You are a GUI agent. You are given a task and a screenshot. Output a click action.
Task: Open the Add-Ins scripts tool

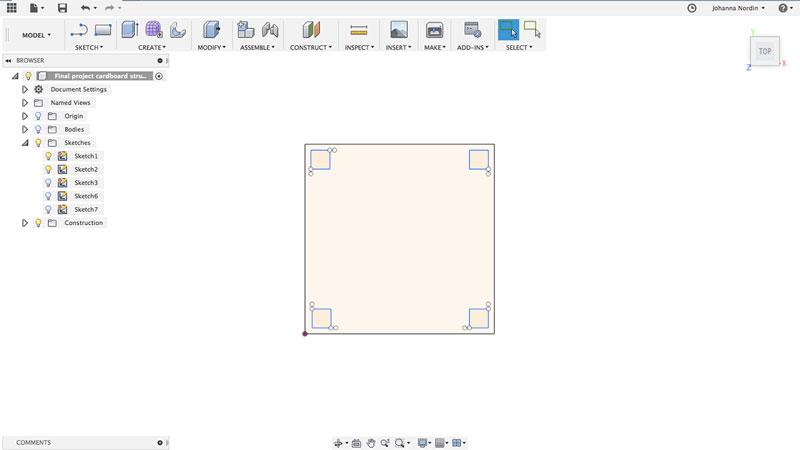(472, 30)
